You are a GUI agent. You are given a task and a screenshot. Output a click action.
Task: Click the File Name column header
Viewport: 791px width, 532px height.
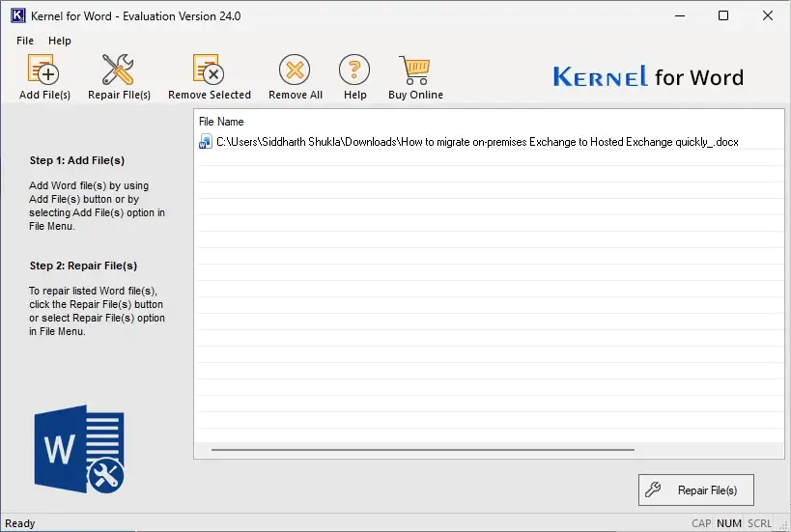(x=221, y=122)
